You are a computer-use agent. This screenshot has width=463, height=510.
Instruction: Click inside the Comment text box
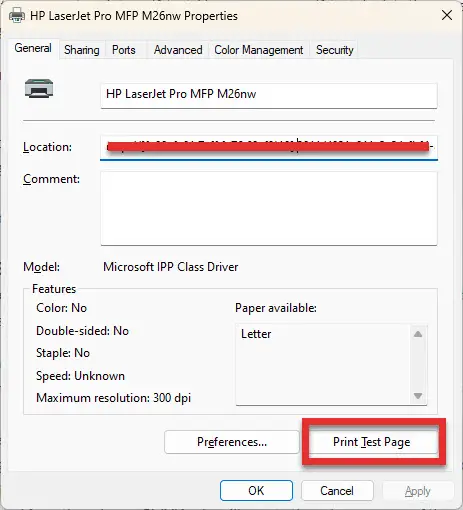pyautogui.click(x=269, y=209)
